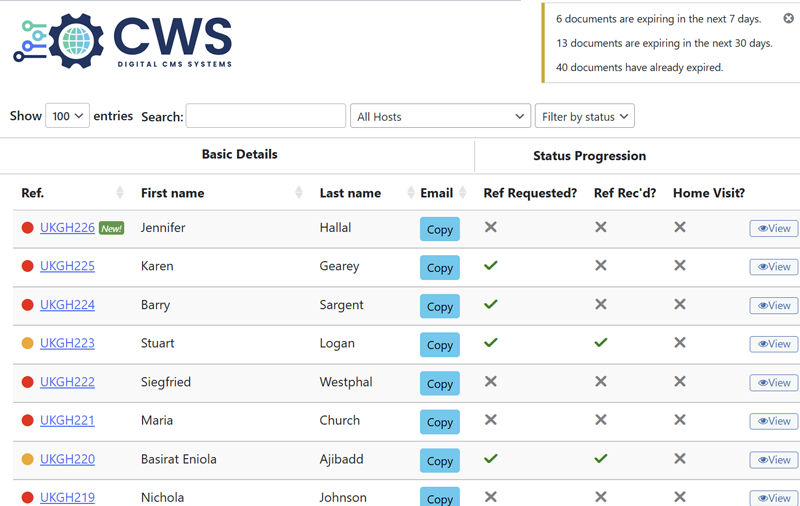
Task: Click Ref Rec'd cross for Maria Church
Action: point(601,419)
